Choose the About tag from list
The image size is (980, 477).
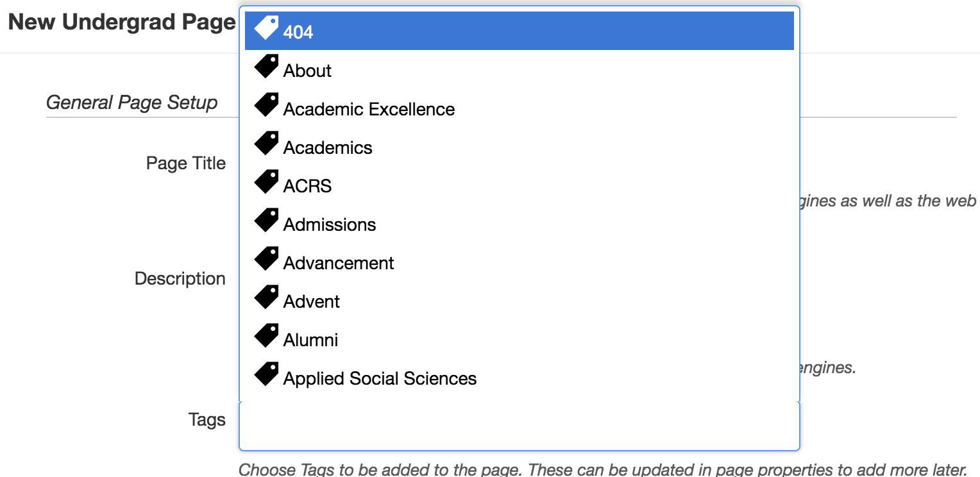[307, 71]
